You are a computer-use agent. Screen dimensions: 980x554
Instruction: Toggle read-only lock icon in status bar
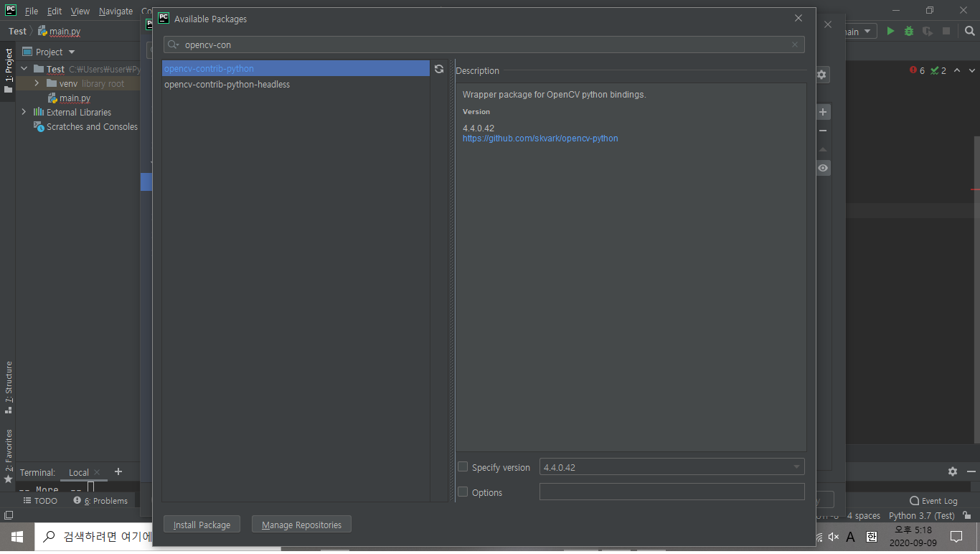tap(968, 515)
